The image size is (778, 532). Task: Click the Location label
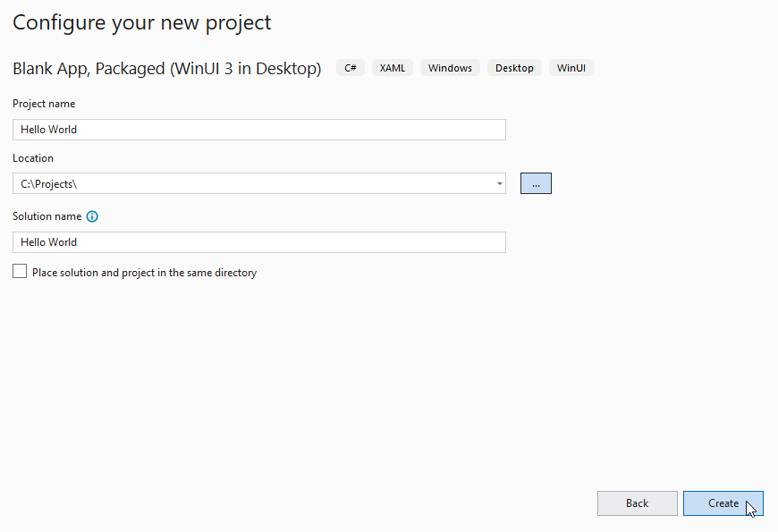(33, 157)
